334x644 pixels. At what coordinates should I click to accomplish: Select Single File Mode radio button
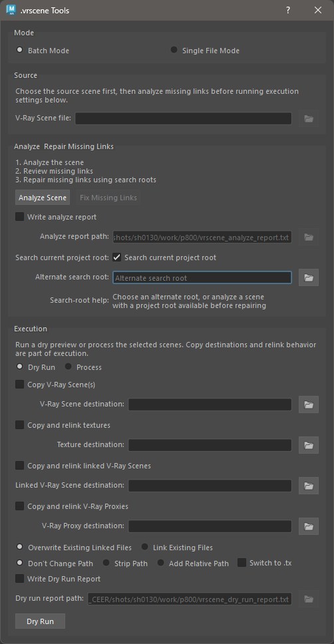tap(174, 50)
